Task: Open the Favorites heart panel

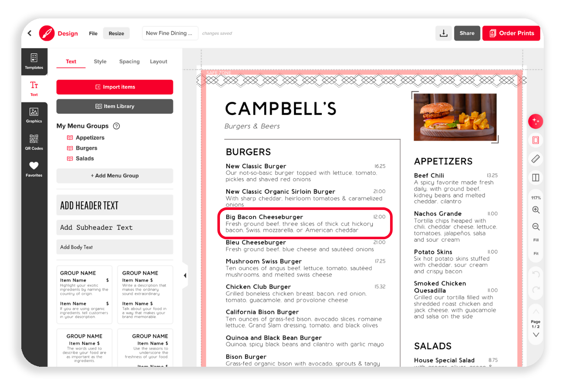Action: 34,169
